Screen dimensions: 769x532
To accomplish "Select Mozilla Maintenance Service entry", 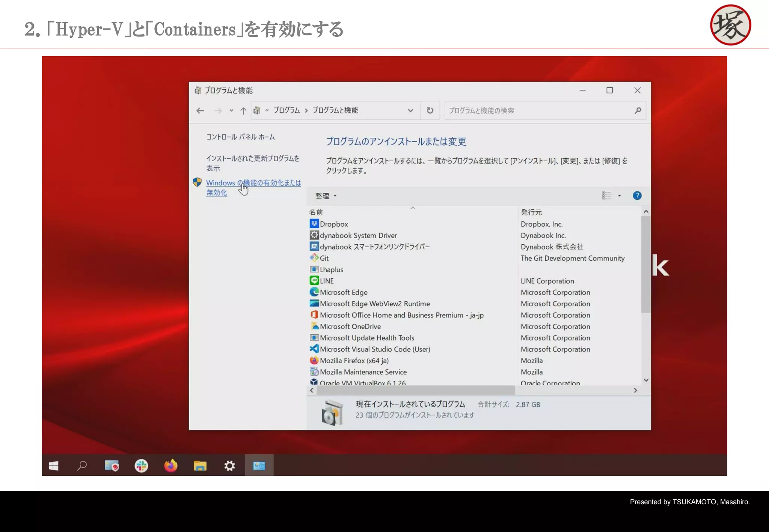I will coord(363,372).
